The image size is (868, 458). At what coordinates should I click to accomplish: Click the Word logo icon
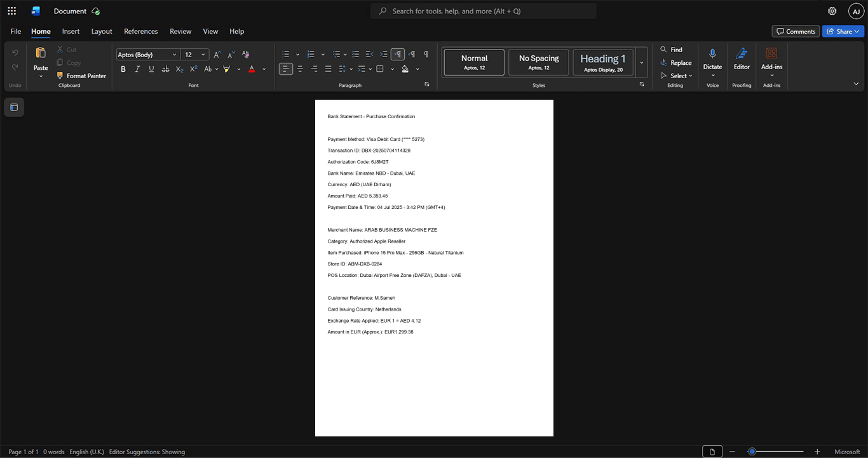(x=36, y=11)
